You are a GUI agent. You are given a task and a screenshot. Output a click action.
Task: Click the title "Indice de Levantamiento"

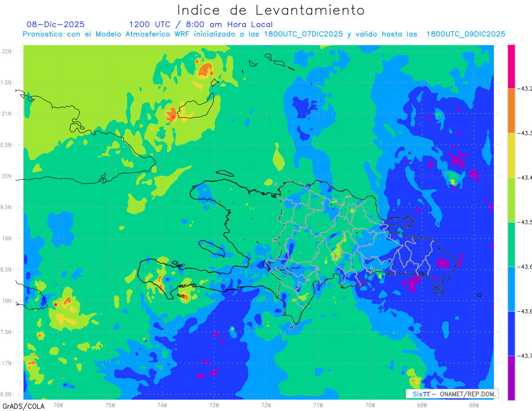[x=270, y=10]
